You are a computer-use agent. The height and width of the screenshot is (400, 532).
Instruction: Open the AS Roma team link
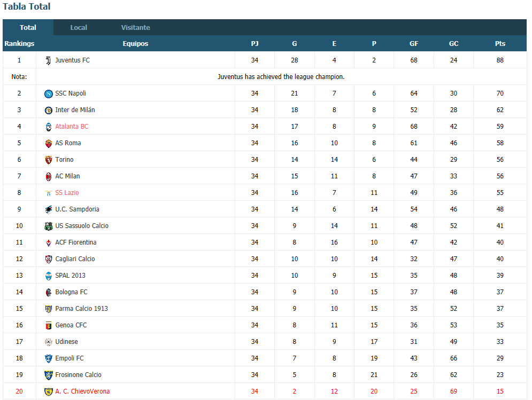[x=68, y=143]
